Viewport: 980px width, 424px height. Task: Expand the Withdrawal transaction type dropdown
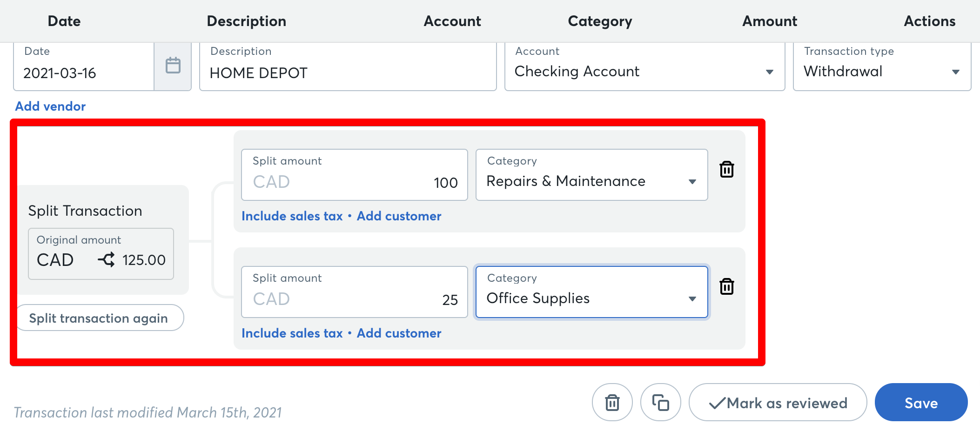(955, 72)
